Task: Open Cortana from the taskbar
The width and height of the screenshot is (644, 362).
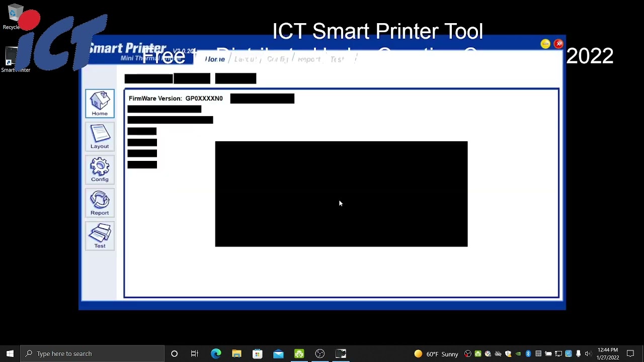Action: pyautogui.click(x=174, y=353)
